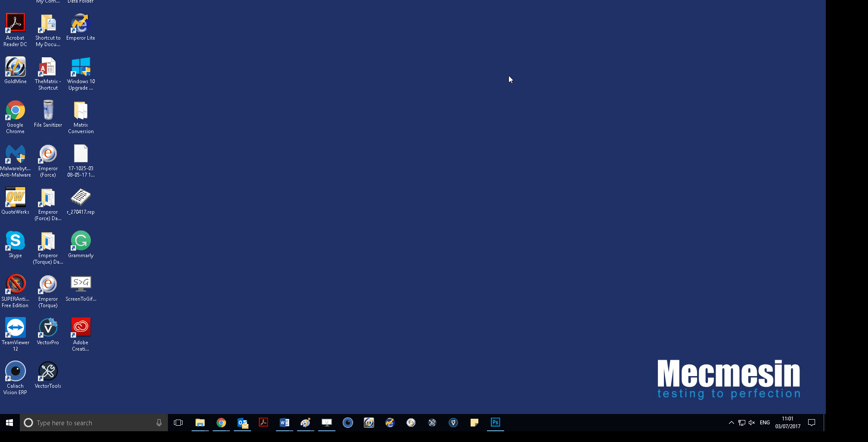Open Emperor 'e' icon on the taskbar

411,423
